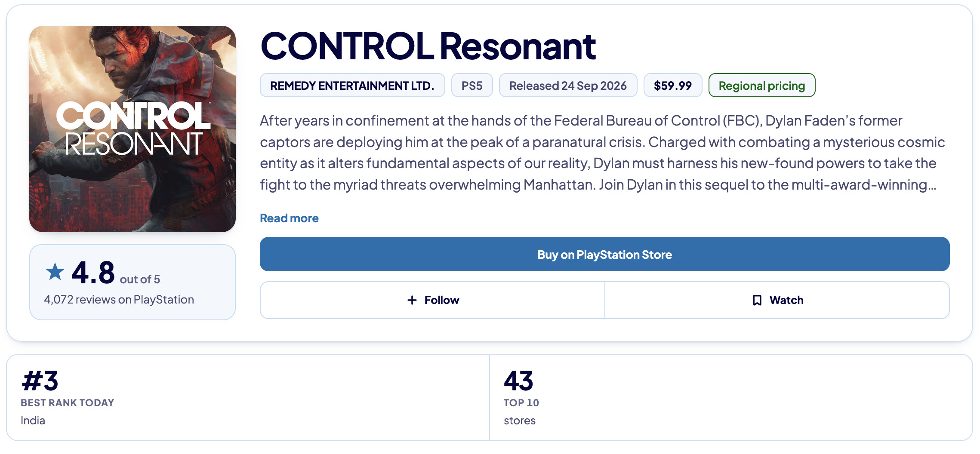Select the PS5 platform tag

(472, 86)
